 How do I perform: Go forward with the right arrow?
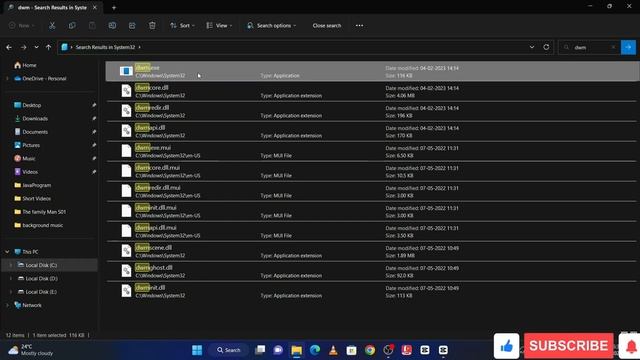click(23, 47)
